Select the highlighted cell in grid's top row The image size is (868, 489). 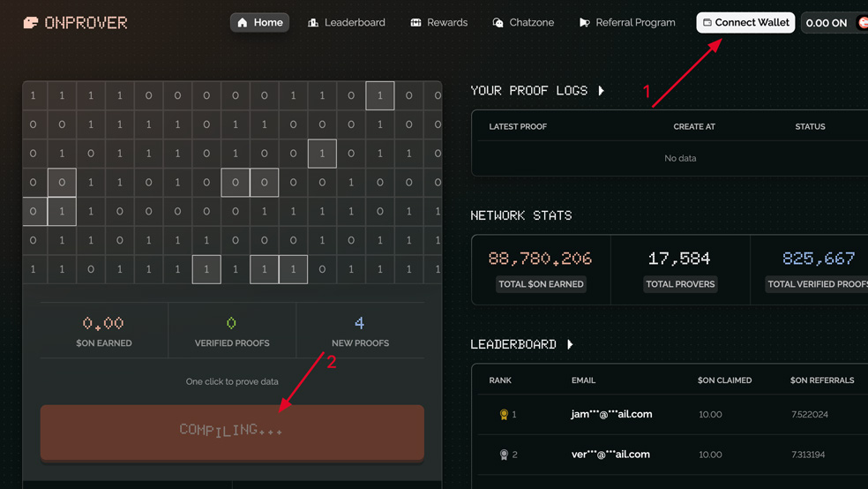pyautogui.click(x=379, y=95)
